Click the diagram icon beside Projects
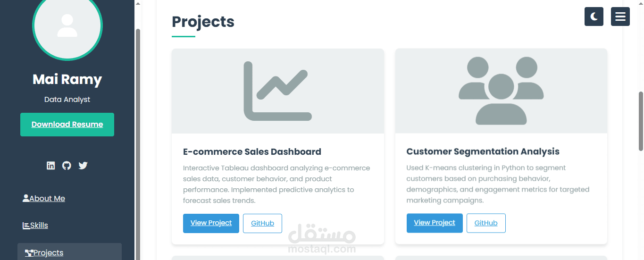 pyautogui.click(x=29, y=253)
